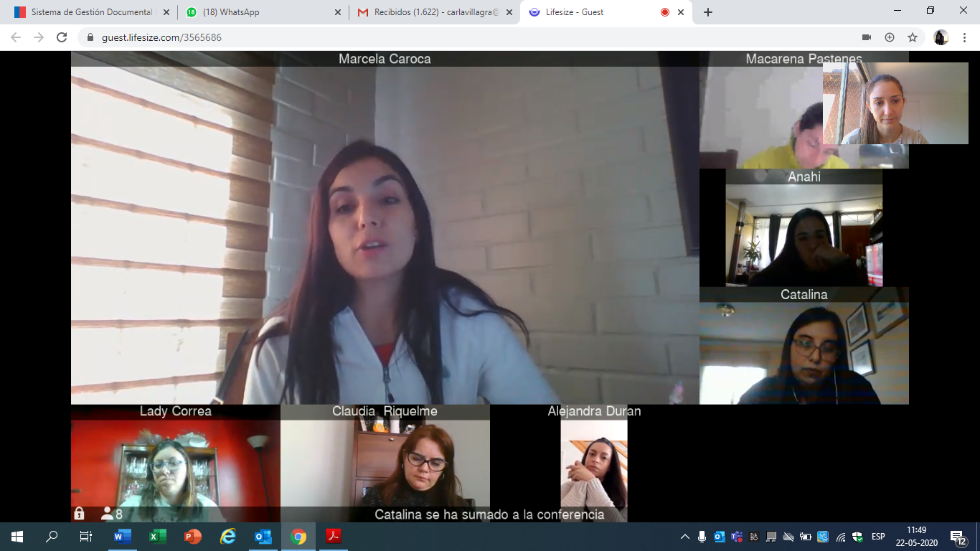The height and width of the screenshot is (551, 980).
Task: Toggle the ESP keyboard language indicator
Action: 878,537
